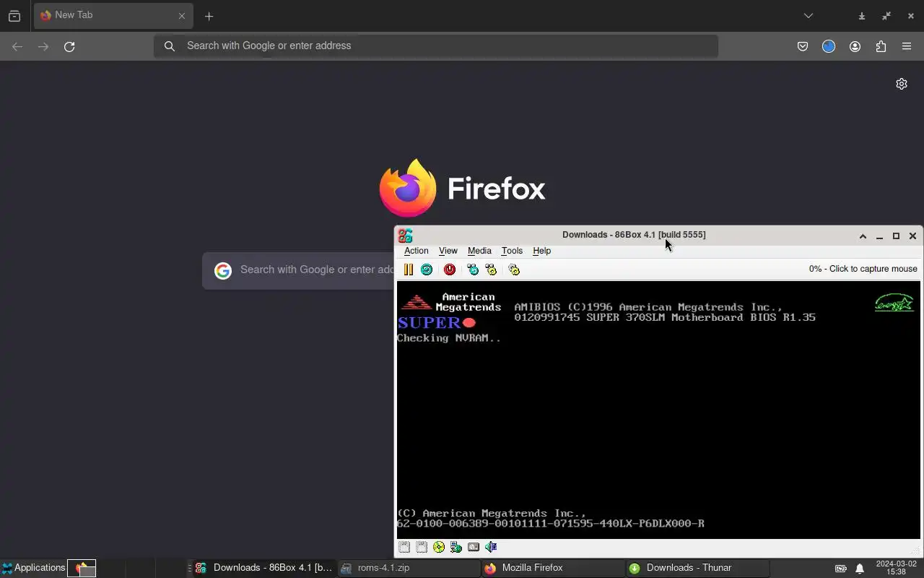Personalize new tab with gear icon
924x578 pixels.
click(x=902, y=84)
